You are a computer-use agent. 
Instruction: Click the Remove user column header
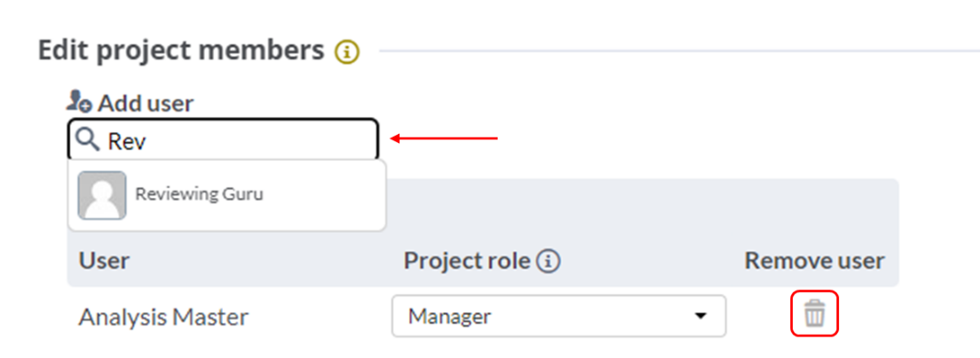[814, 261]
